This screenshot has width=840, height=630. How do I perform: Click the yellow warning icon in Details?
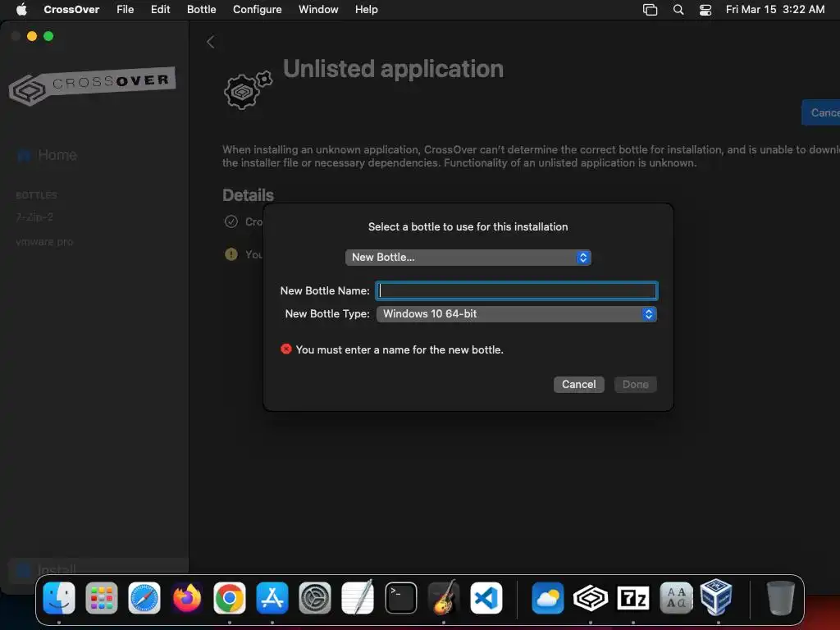[x=231, y=254]
